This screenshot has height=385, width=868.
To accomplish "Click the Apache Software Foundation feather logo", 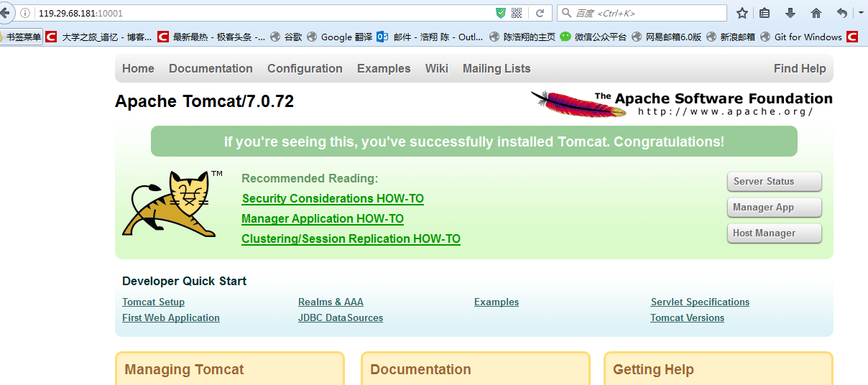I will point(681,103).
